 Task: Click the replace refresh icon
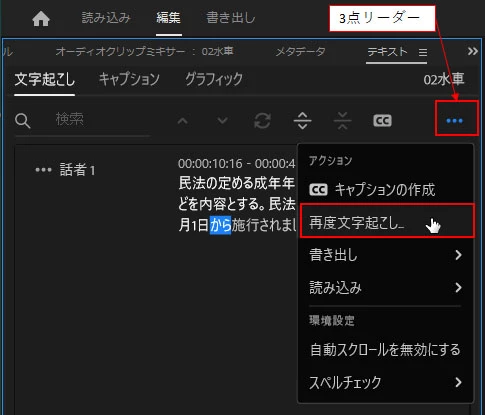262,121
